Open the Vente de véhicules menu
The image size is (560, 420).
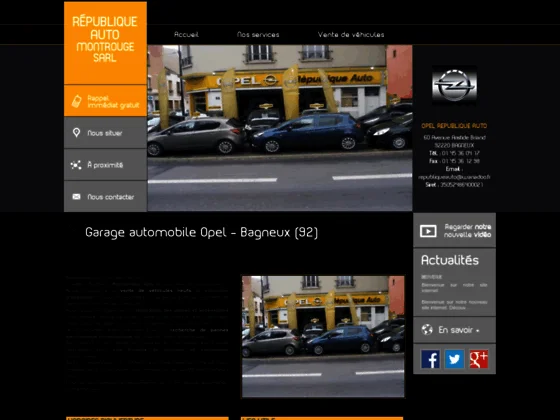[351, 35]
